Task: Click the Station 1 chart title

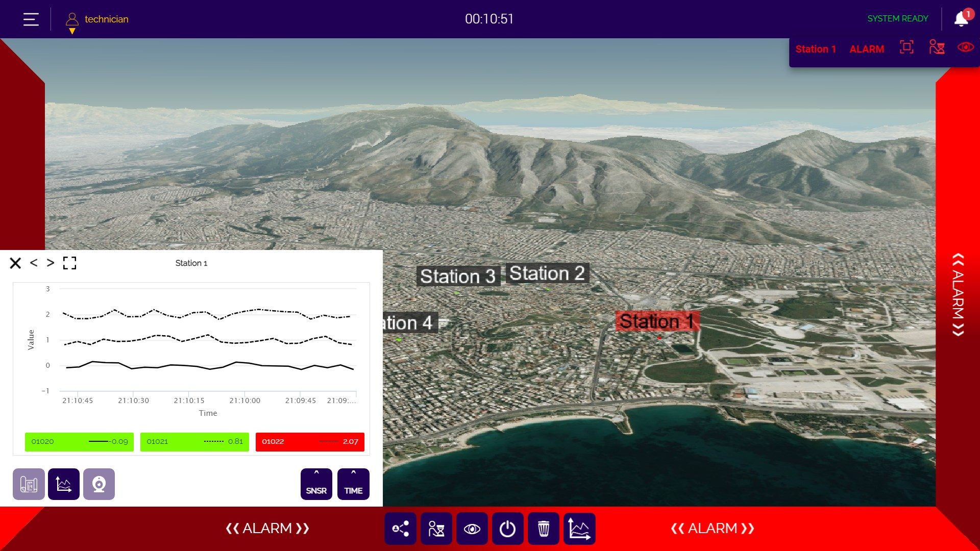Action: click(x=191, y=263)
